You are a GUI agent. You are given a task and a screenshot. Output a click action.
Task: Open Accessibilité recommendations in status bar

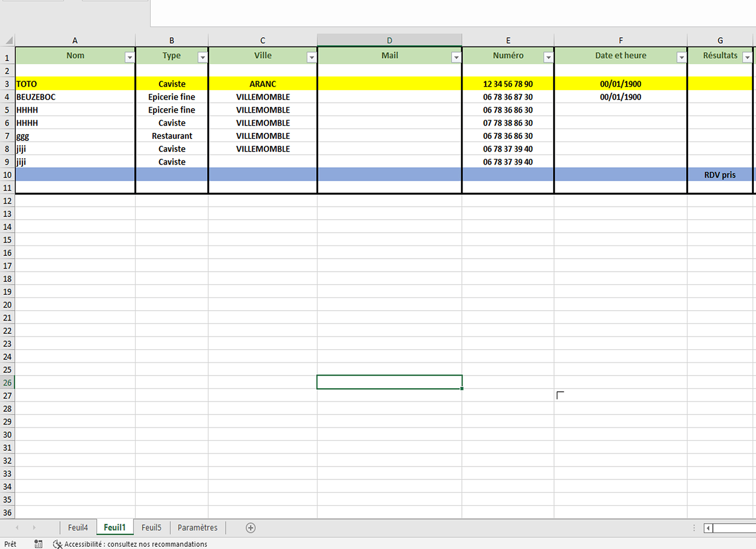click(130, 544)
